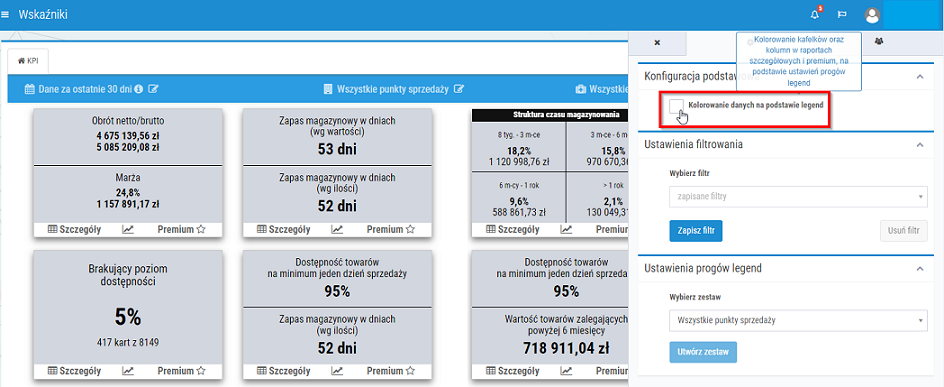Close the side panel with the X tab

pyautogui.click(x=657, y=43)
